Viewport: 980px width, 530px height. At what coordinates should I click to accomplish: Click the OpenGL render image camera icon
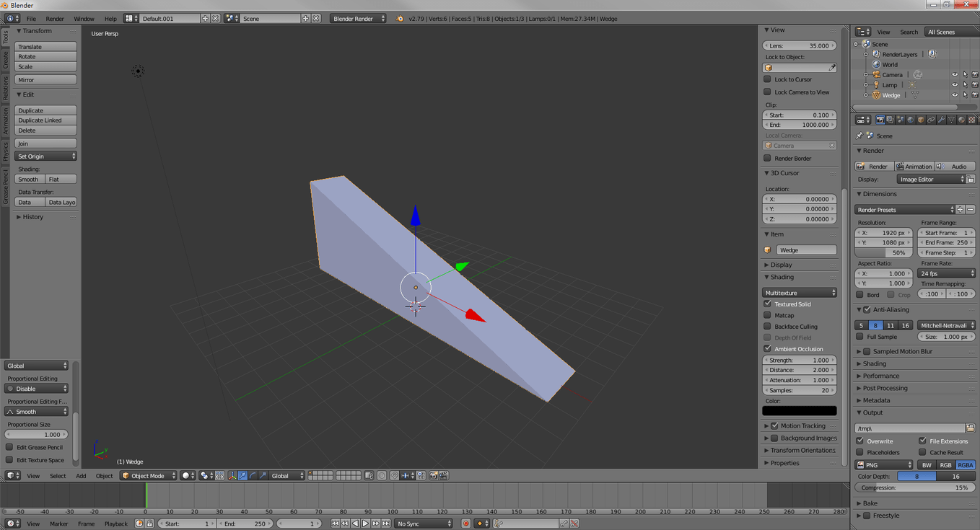coord(433,476)
